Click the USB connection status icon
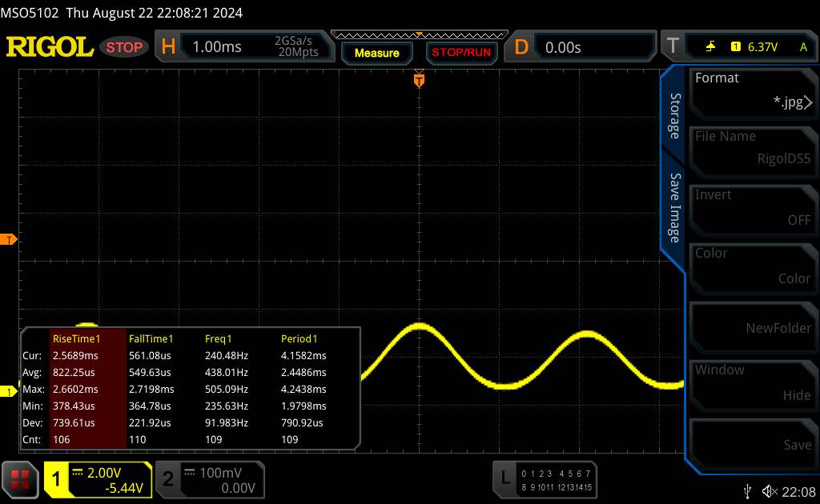The height and width of the screenshot is (504, 820). click(748, 490)
